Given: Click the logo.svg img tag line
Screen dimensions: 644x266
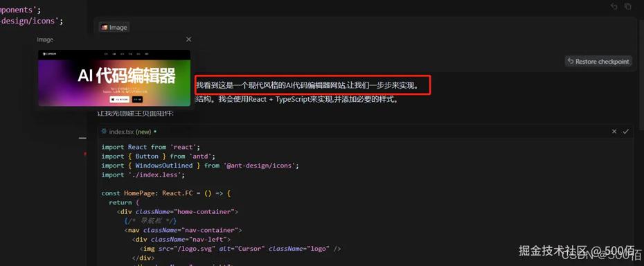Looking at the screenshot, I should pos(240,249).
